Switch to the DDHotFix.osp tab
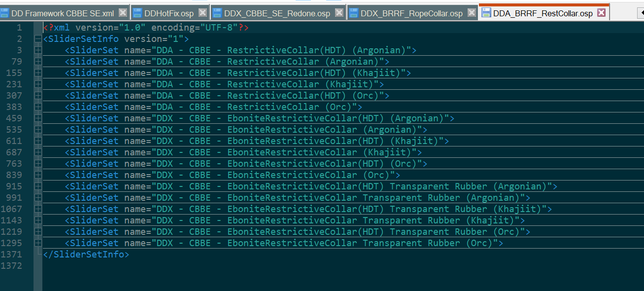644x291 pixels. click(x=169, y=13)
